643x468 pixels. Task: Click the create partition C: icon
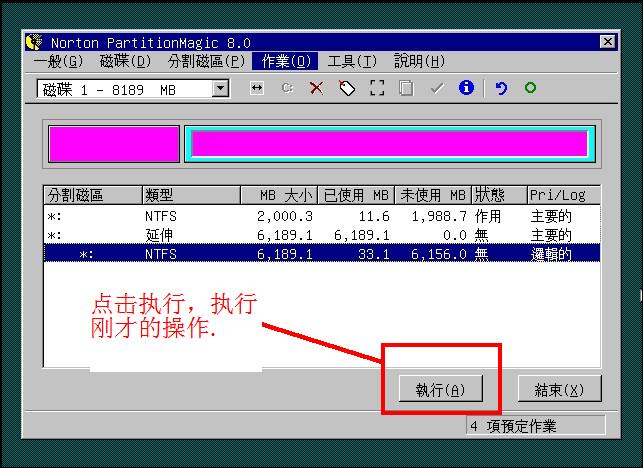[287, 88]
